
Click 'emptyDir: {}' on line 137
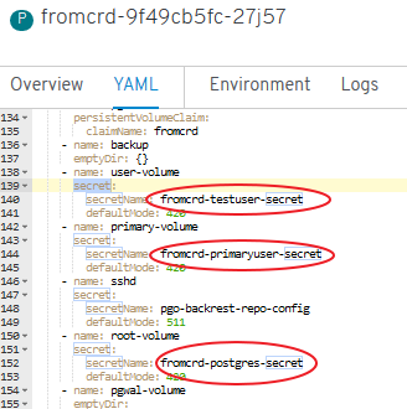111,159
